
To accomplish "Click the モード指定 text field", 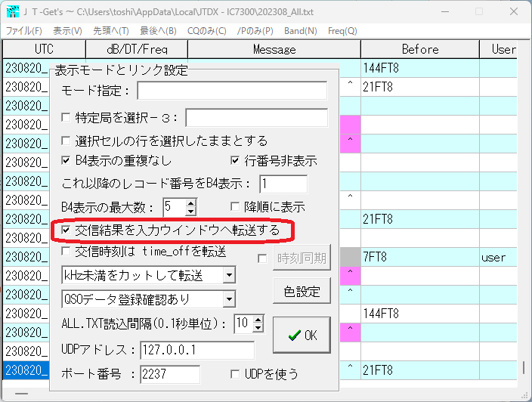I will (x=233, y=90).
